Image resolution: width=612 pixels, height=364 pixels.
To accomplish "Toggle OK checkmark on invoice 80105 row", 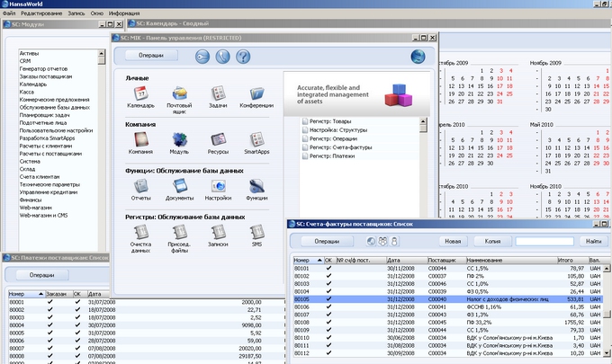I will (x=328, y=299).
